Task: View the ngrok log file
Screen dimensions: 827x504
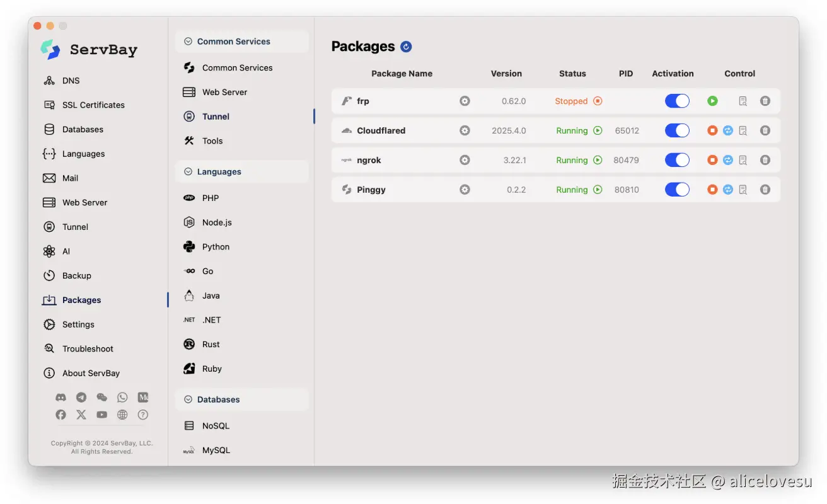Action: (x=743, y=160)
